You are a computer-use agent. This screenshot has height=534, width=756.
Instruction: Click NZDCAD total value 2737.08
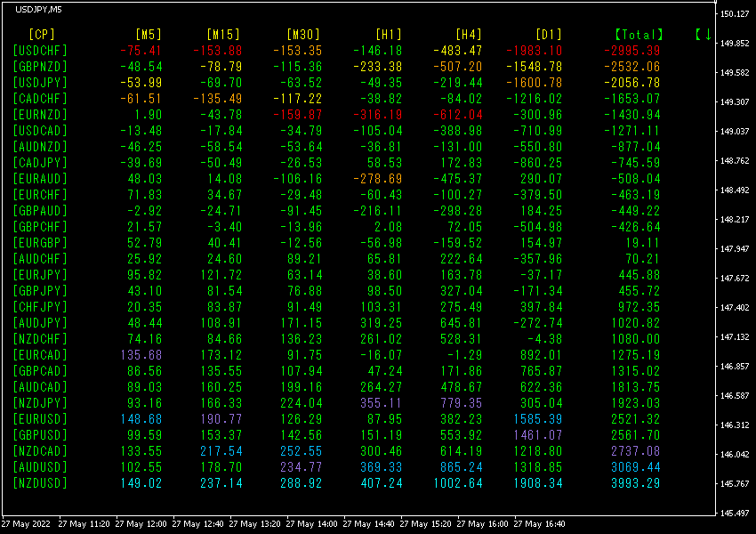click(x=635, y=451)
